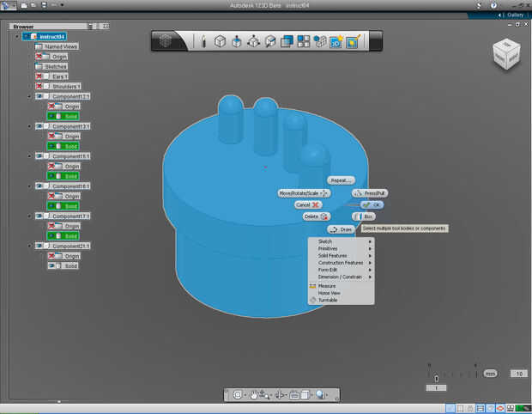Open the Show/Hide sphere icon in navigation bar
This screenshot has width=532, height=414.
320,394
